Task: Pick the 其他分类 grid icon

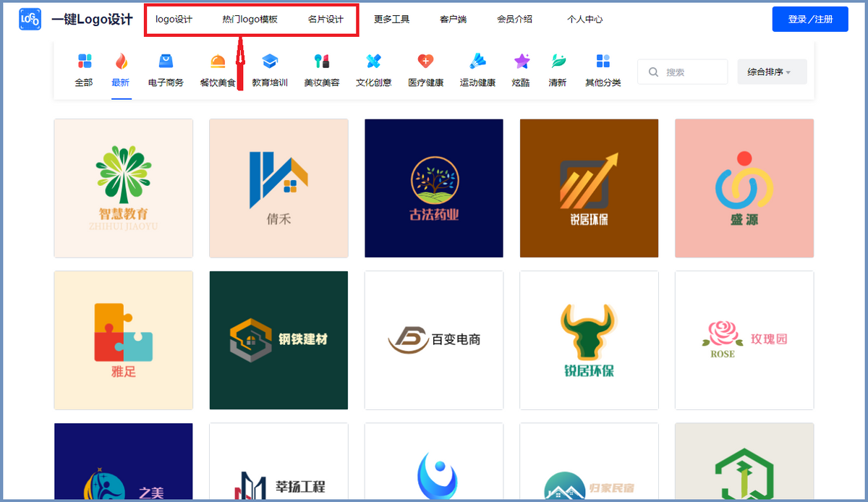Action: click(x=603, y=61)
